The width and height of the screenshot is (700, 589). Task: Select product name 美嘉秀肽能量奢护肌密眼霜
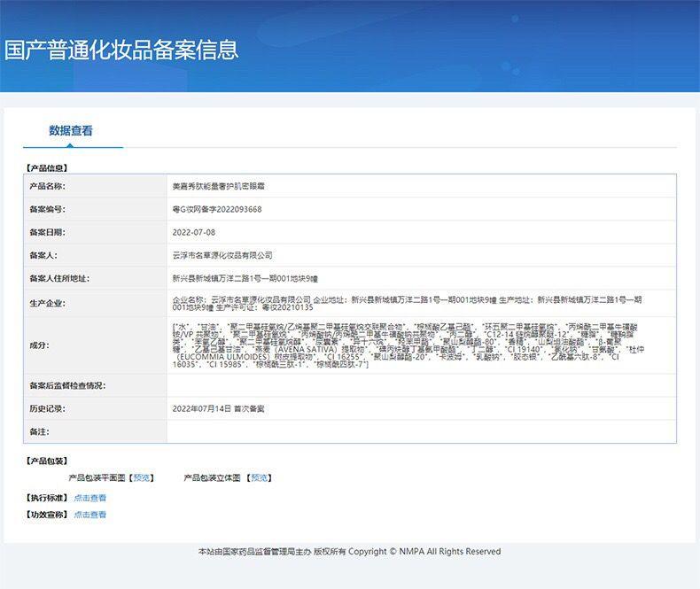[x=218, y=186]
